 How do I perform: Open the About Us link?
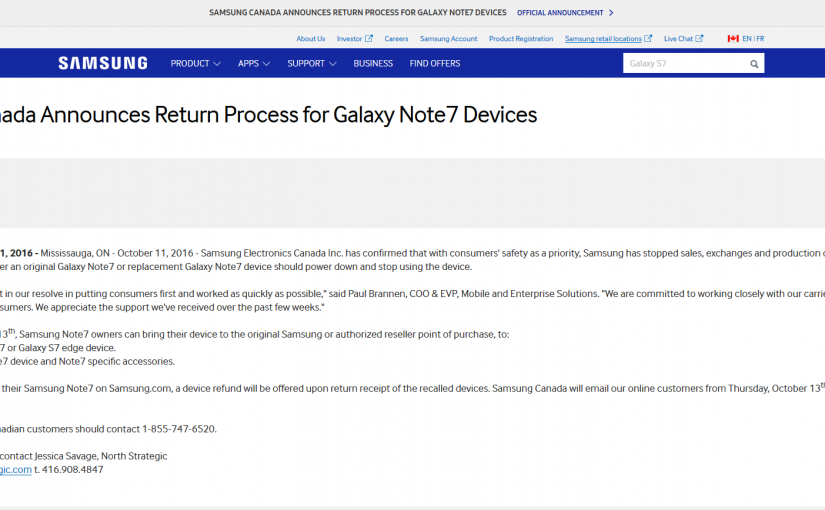click(310, 39)
